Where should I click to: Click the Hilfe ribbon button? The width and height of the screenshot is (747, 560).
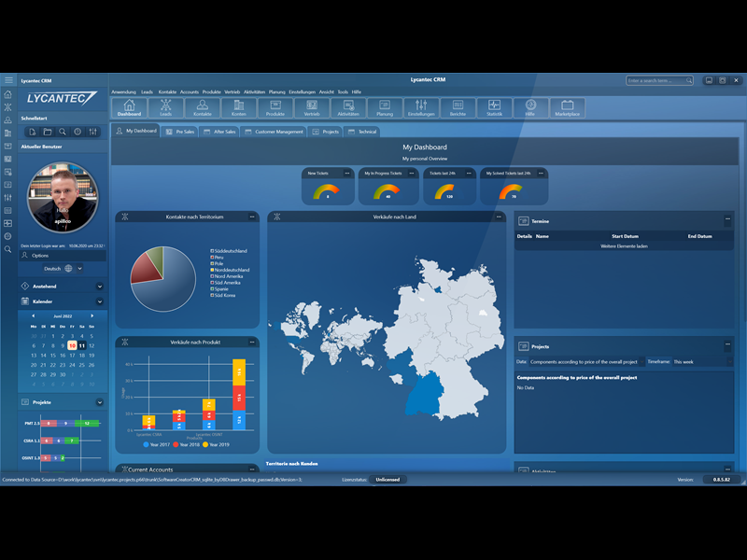point(530,108)
